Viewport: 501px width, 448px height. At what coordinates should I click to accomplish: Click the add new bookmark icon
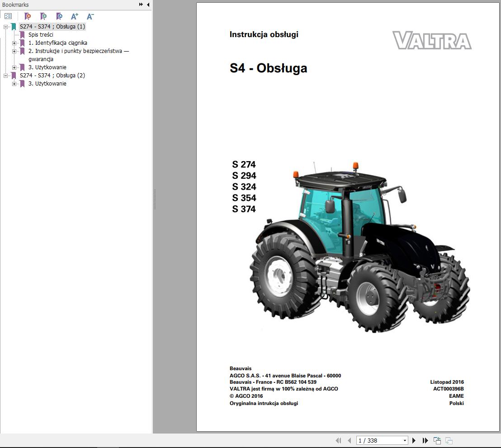[x=43, y=16]
